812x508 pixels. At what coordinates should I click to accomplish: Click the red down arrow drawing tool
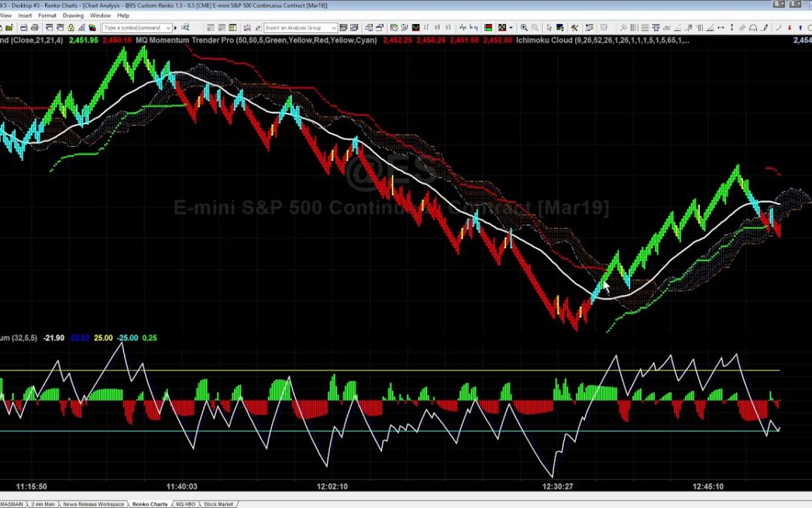coord(789,28)
